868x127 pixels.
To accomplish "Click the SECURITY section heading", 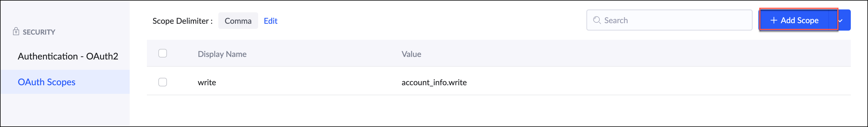I will (39, 32).
